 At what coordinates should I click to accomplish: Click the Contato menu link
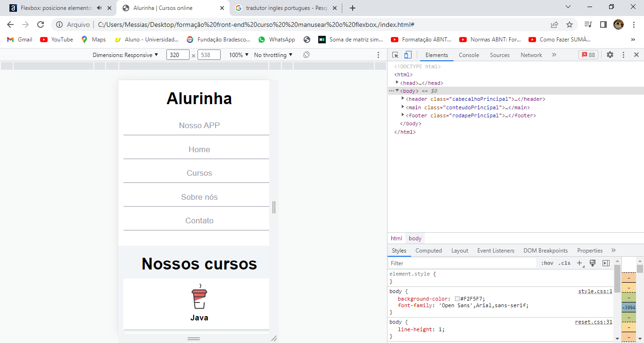coord(199,220)
